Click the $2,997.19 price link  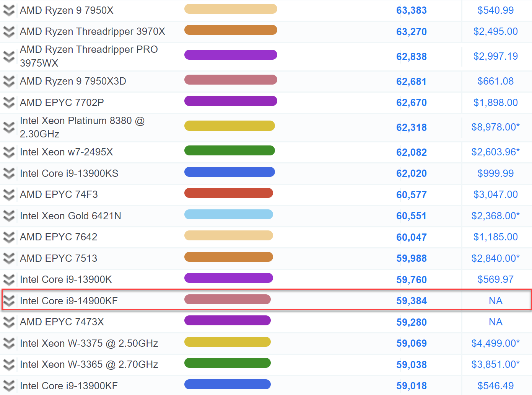coord(496,56)
